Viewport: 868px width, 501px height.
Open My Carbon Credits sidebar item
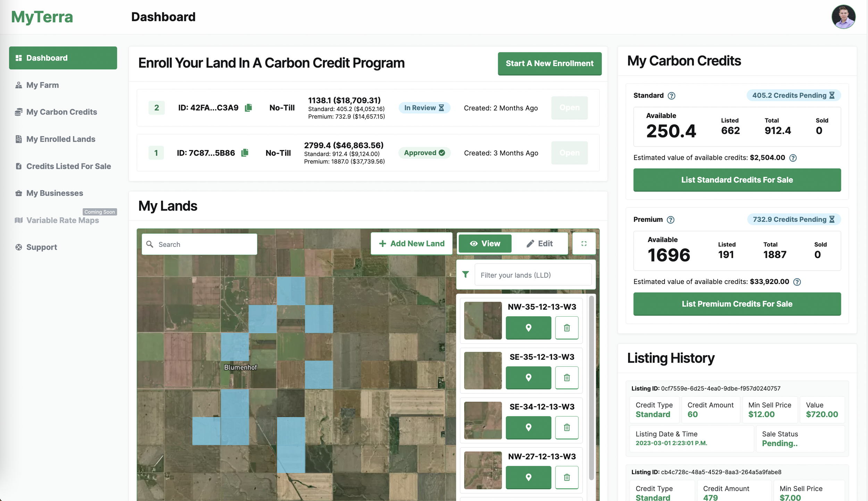pos(61,112)
